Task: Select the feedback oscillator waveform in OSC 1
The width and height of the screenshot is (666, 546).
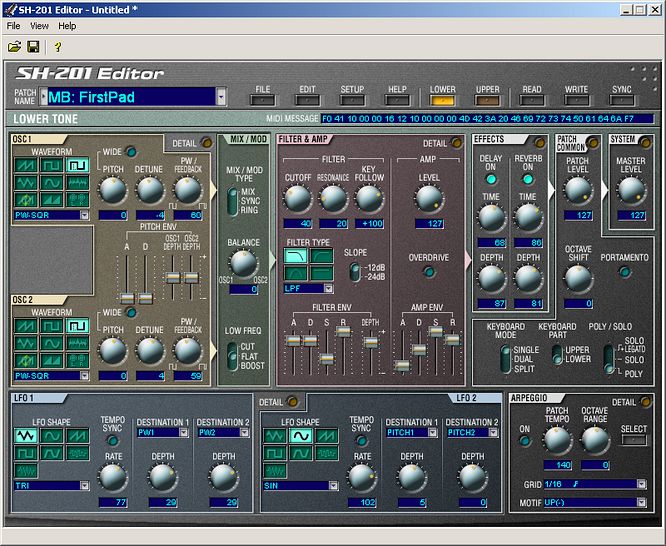Action: (25, 199)
